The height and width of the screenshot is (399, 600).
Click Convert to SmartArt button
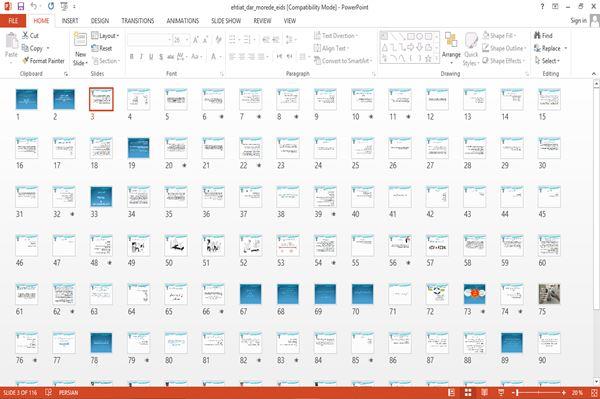(x=343, y=61)
